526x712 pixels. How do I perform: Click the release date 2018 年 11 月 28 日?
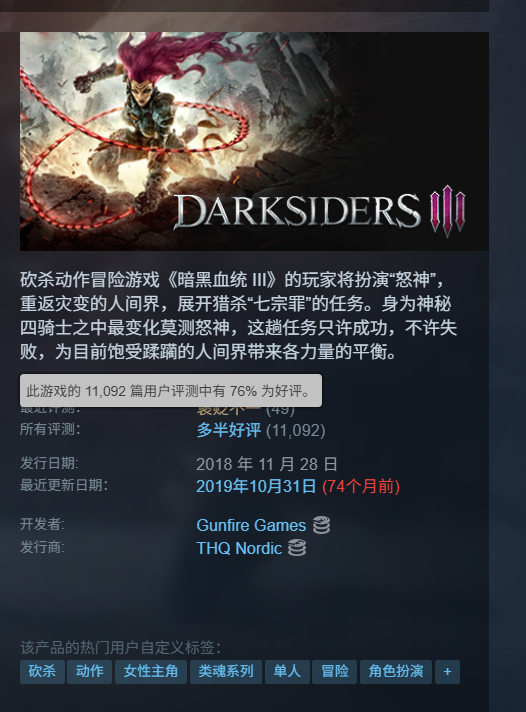(x=267, y=464)
